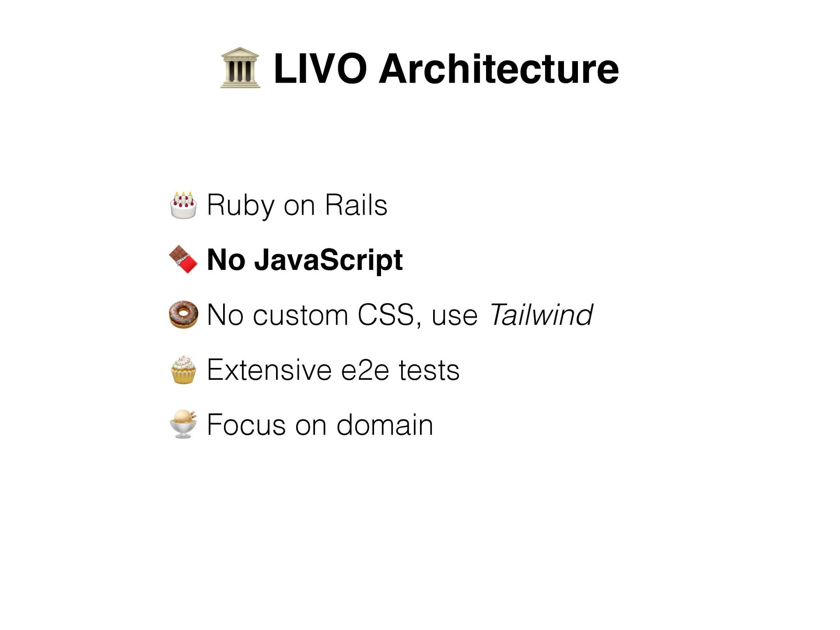
Task: Click the chocolate bar emoji
Action: (183, 259)
